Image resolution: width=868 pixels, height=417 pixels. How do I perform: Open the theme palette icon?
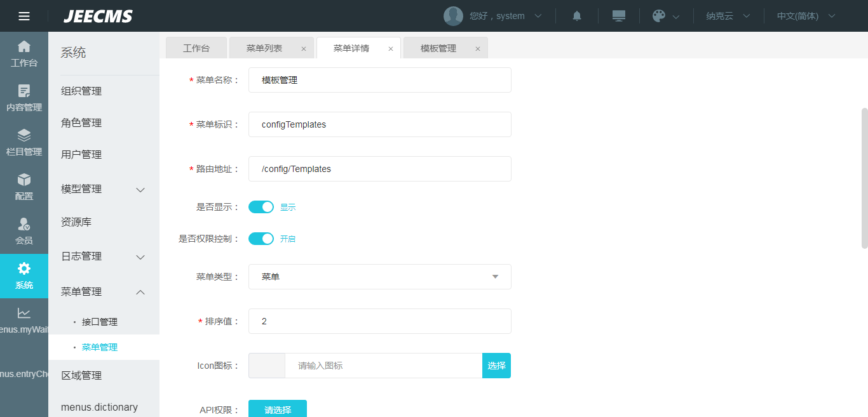point(659,16)
